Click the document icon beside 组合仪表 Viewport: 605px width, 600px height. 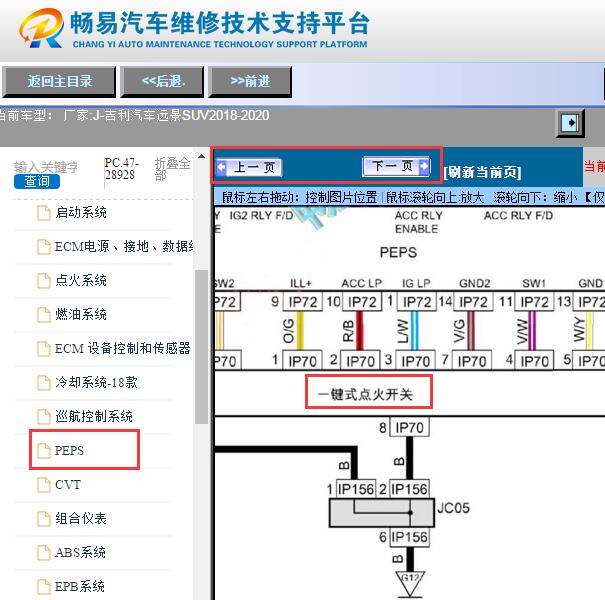click(44, 518)
